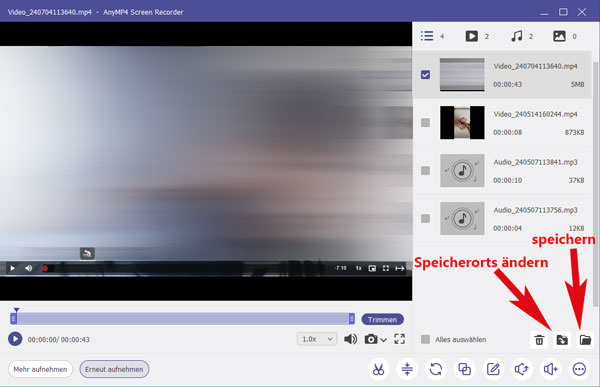Click embedded video's play icon
This screenshot has height=387, width=600.
point(12,268)
